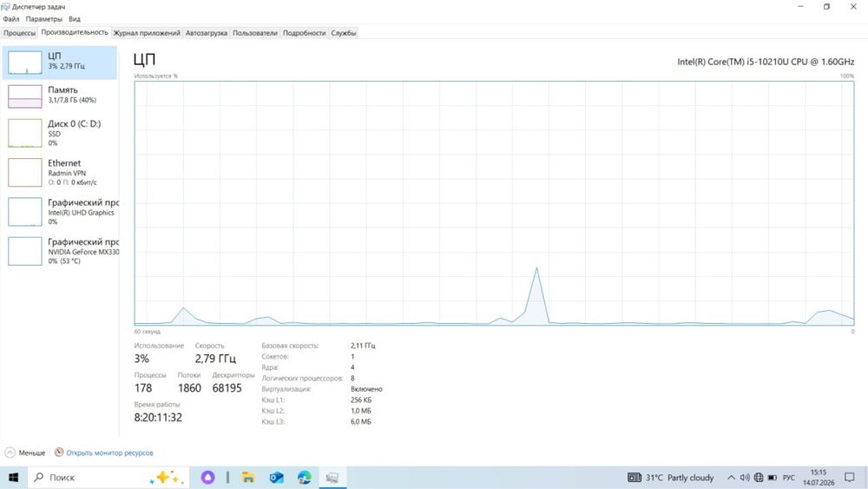Image resolution: width=868 pixels, height=489 pixels.
Task: Switch to the Пользователи tab
Action: click(254, 33)
